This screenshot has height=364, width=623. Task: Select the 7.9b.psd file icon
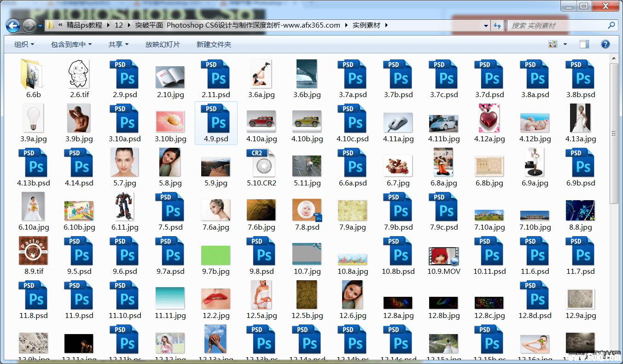[x=398, y=207]
